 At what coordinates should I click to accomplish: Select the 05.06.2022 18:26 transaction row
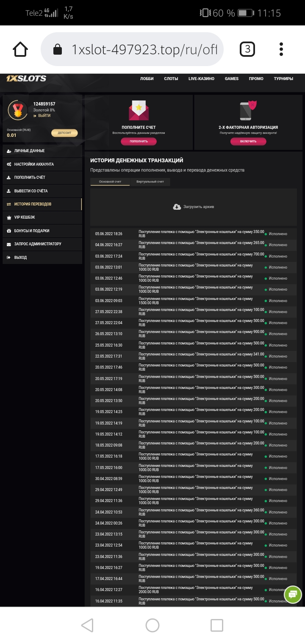(194, 234)
